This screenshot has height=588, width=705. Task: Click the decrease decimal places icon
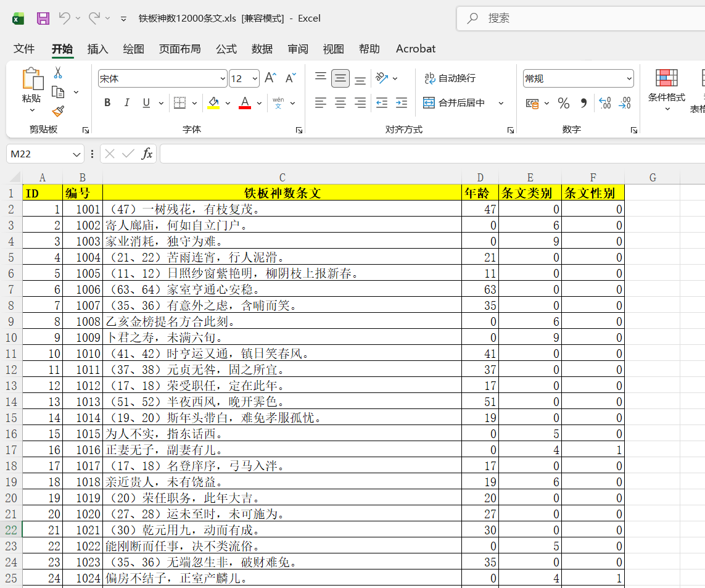[625, 103]
